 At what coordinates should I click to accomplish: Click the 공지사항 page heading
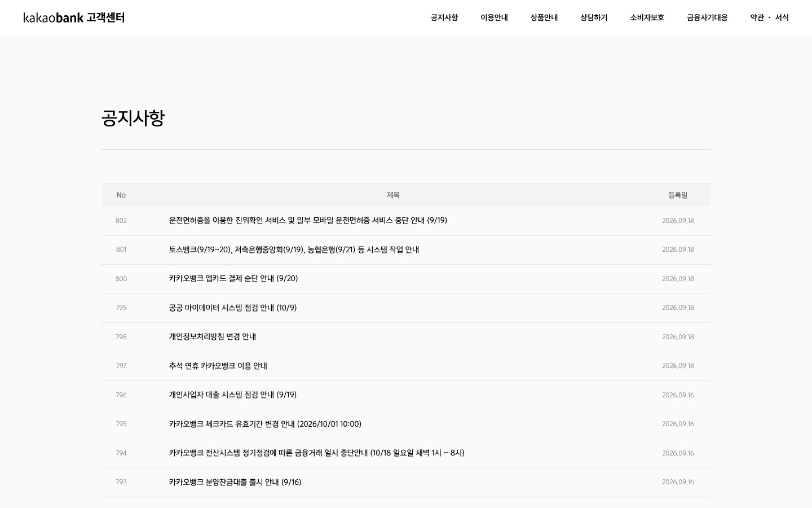(x=133, y=118)
